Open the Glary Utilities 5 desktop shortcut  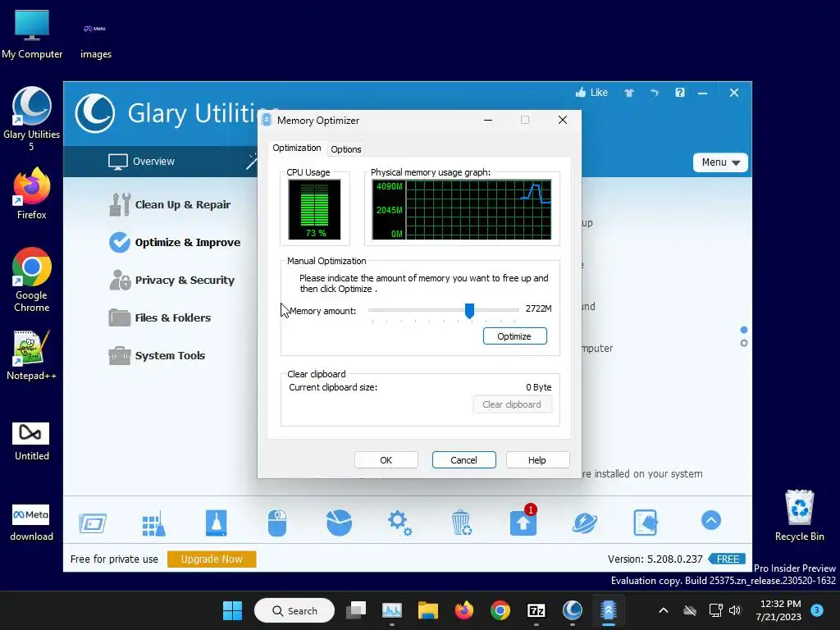[32, 118]
